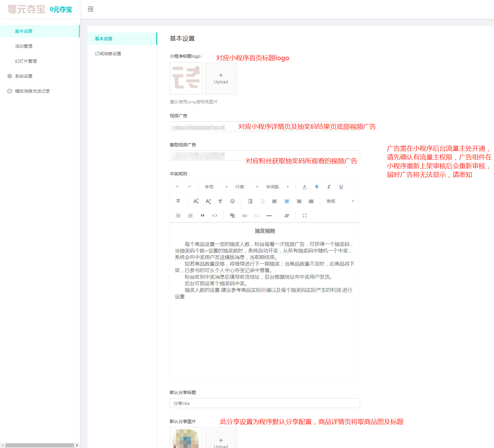Click the 激励视频广告 input field
The height and width of the screenshot is (448, 494).
pos(265,155)
